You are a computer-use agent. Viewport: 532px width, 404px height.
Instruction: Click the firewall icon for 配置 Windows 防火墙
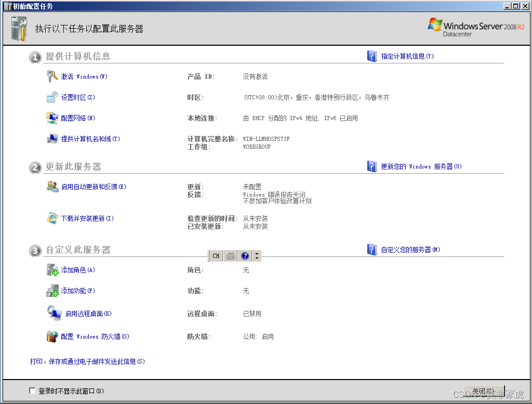(x=52, y=336)
